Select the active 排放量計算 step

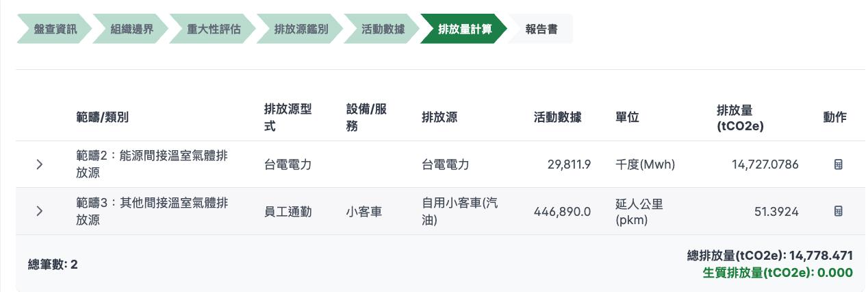[464, 29]
